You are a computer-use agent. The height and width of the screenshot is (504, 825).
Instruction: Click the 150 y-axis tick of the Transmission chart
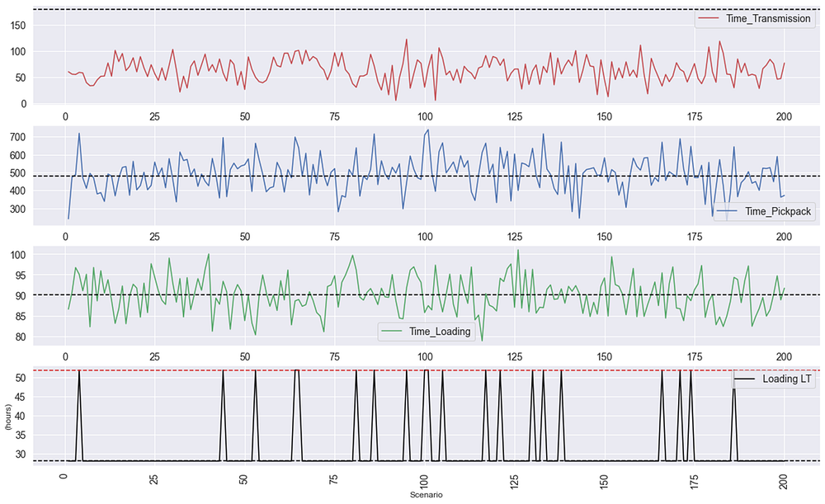click(x=18, y=26)
